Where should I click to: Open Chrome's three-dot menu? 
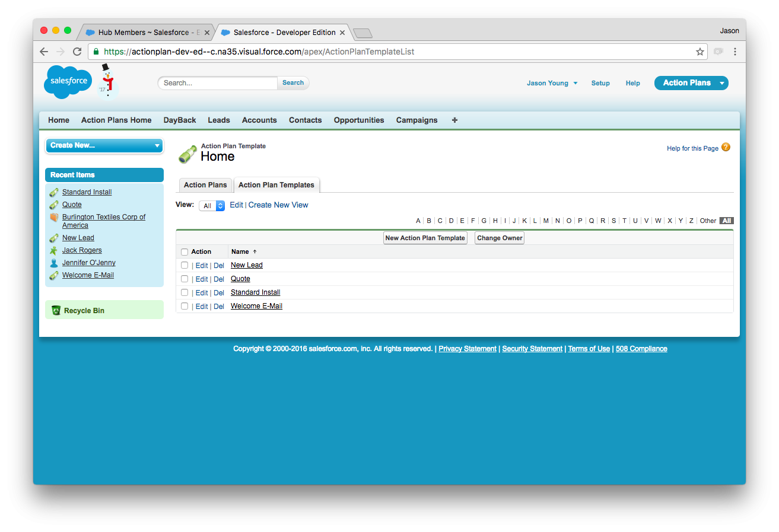click(x=735, y=52)
